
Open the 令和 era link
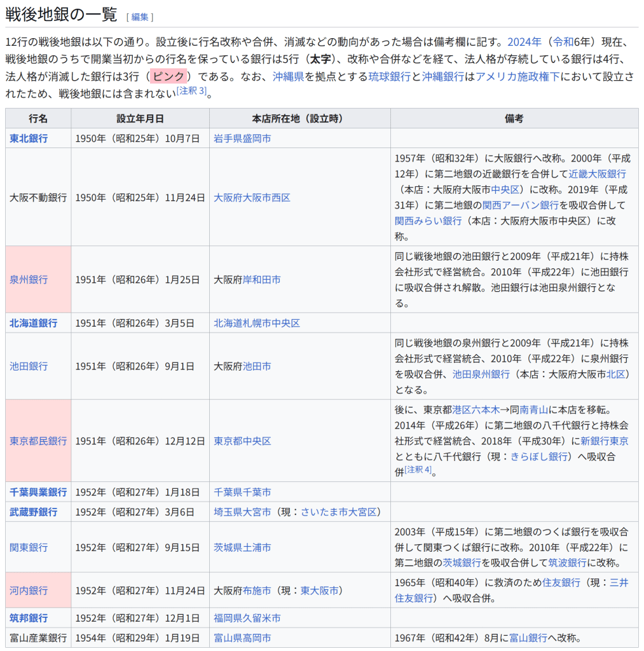(563, 42)
